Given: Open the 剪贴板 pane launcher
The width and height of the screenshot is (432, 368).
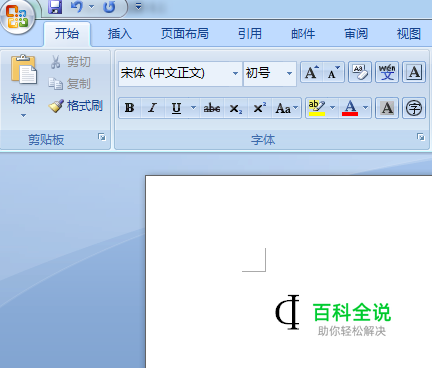Looking at the screenshot, I should 102,137.
